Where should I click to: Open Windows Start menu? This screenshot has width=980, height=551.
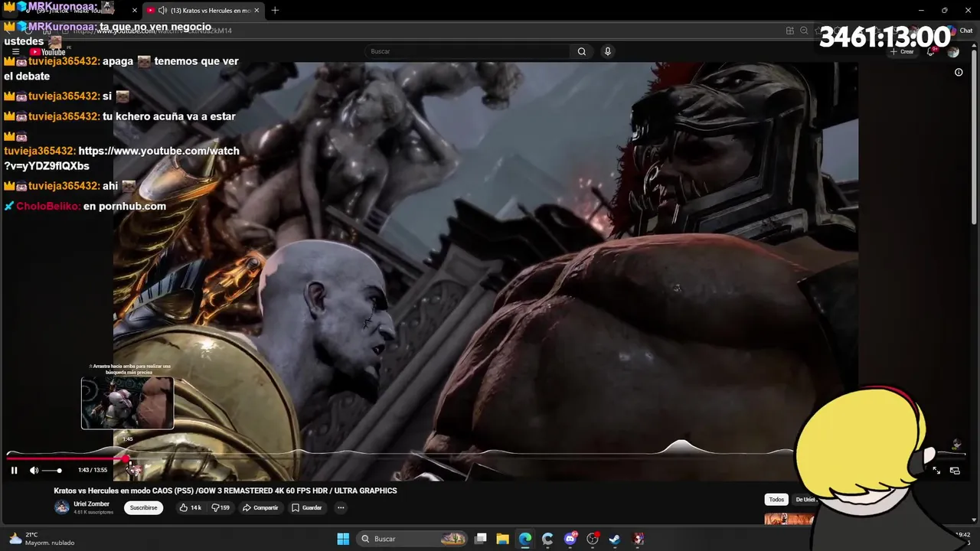coord(343,539)
